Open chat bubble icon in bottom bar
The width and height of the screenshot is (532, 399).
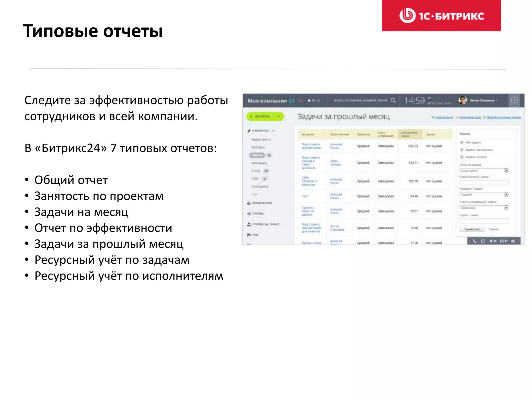[x=483, y=241]
